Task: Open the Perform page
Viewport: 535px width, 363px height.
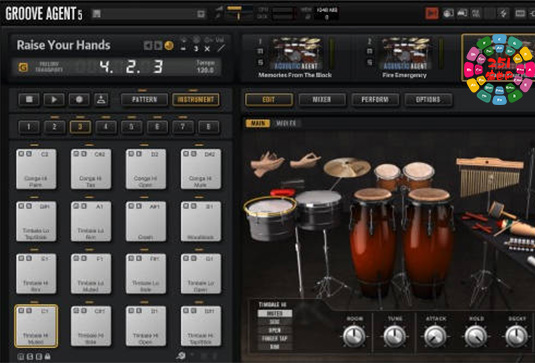Action: pos(375,100)
